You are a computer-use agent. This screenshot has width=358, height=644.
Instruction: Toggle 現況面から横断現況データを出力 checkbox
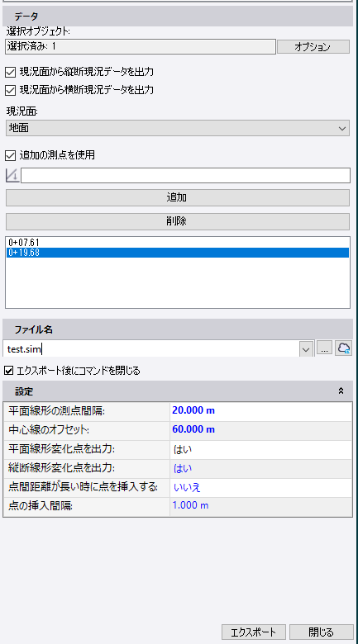(10, 90)
